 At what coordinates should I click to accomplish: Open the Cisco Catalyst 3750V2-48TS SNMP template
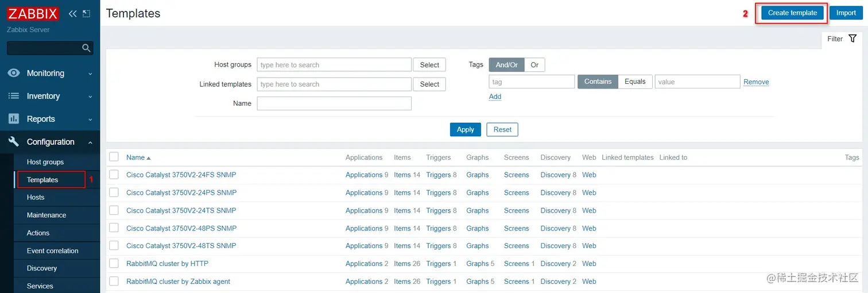click(x=181, y=246)
